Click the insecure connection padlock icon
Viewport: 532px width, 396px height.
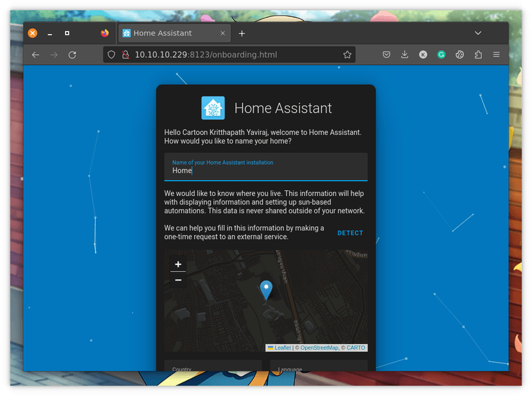coord(124,55)
